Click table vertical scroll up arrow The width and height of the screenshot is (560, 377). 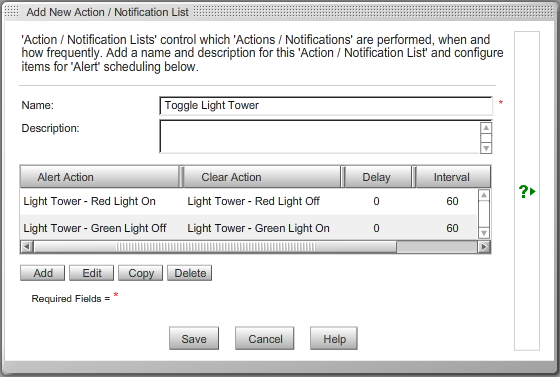click(484, 195)
